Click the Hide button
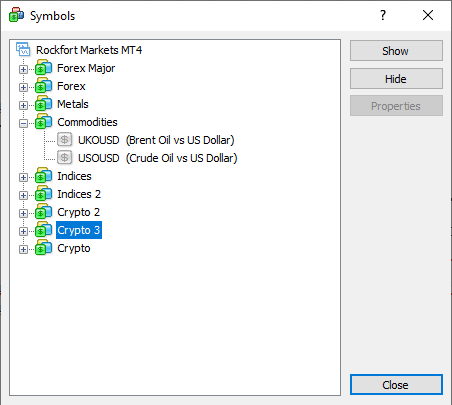Viewport: 452px width, 405px height. tap(396, 79)
